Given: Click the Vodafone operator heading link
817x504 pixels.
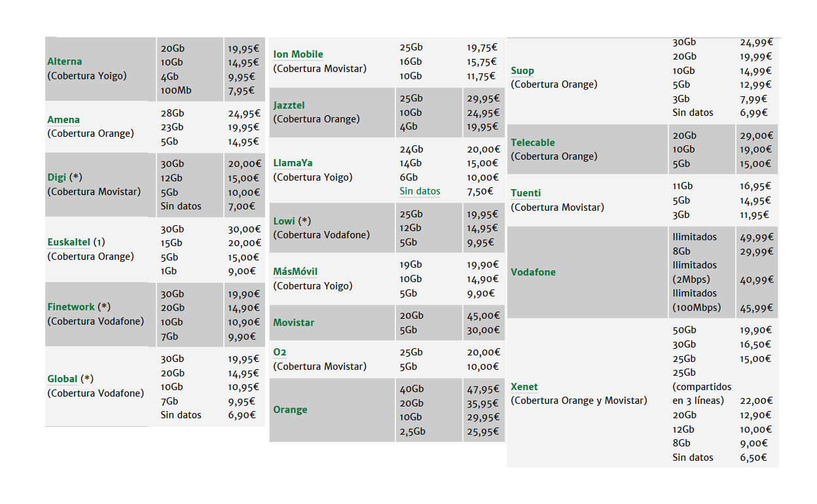Looking at the screenshot, I should [533, 272].
